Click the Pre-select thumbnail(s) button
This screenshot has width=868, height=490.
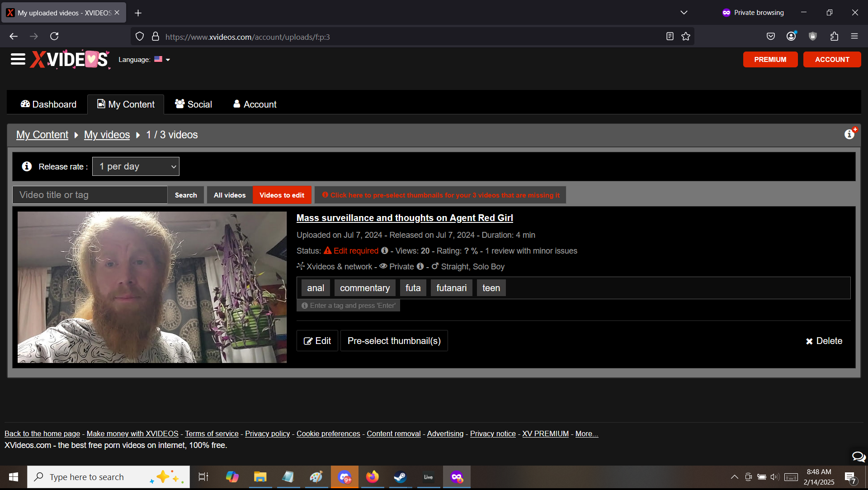pyautogui.click(x=394, y=341)
